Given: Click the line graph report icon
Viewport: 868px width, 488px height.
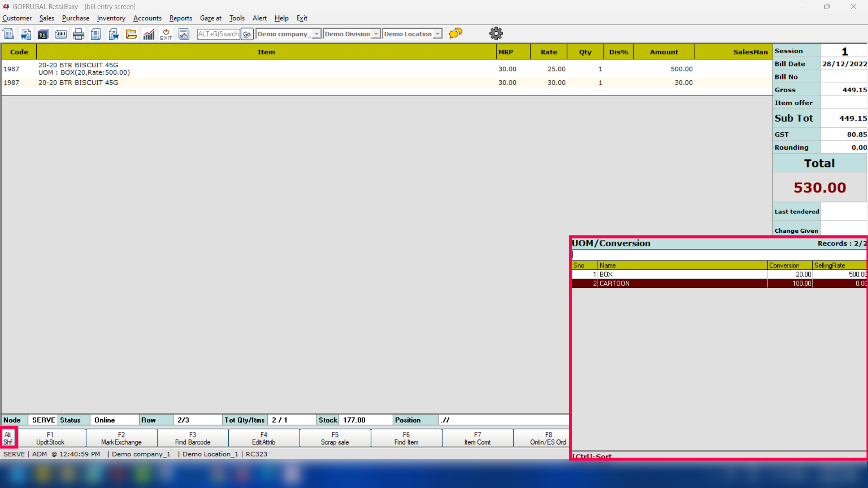Looking at the screenshot, I should coord(184,34).
